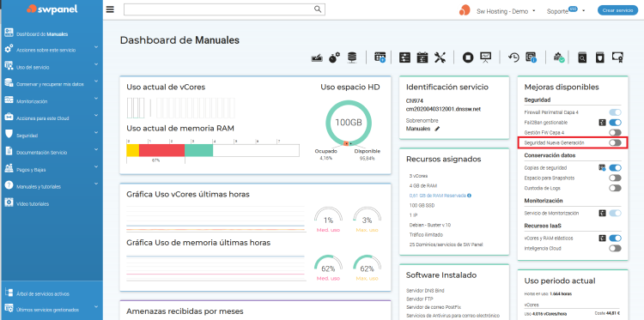Click the bomb icon in toolbar
Screen dimensions: 644x320
pos(335,57)
